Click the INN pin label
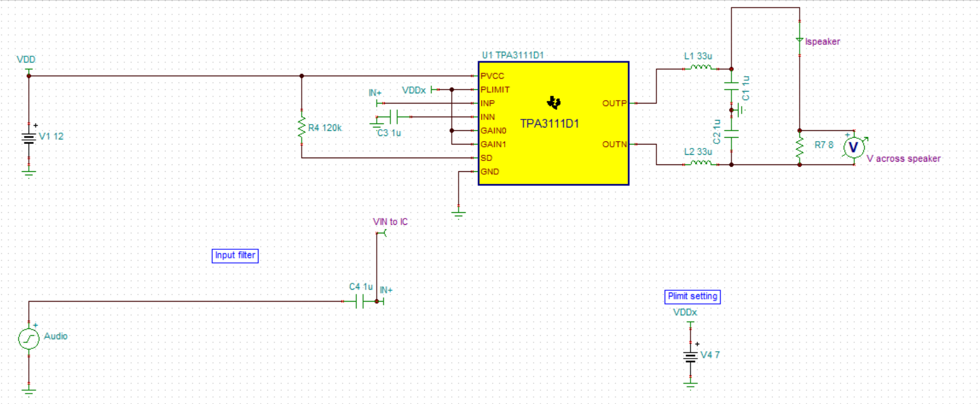Image resolution: width=980 pixels, height=404 pixels. pos(488,117)
